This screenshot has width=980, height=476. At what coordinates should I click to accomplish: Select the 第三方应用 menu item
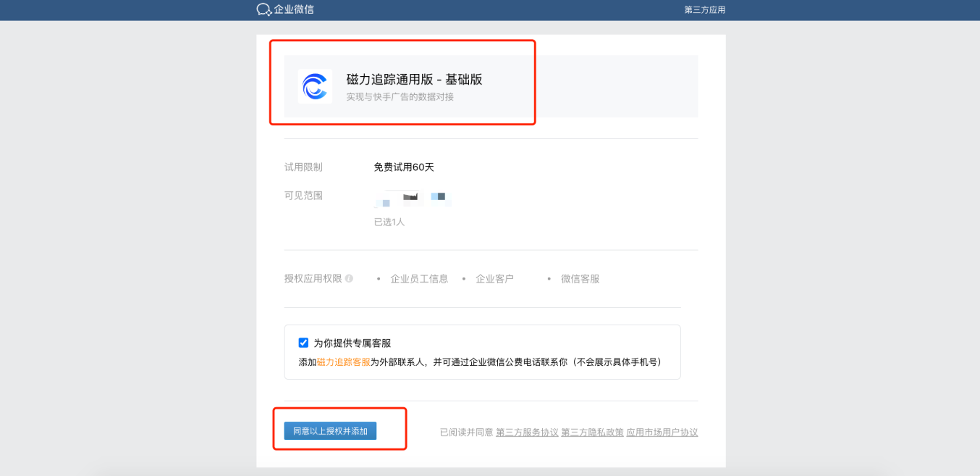704,9
